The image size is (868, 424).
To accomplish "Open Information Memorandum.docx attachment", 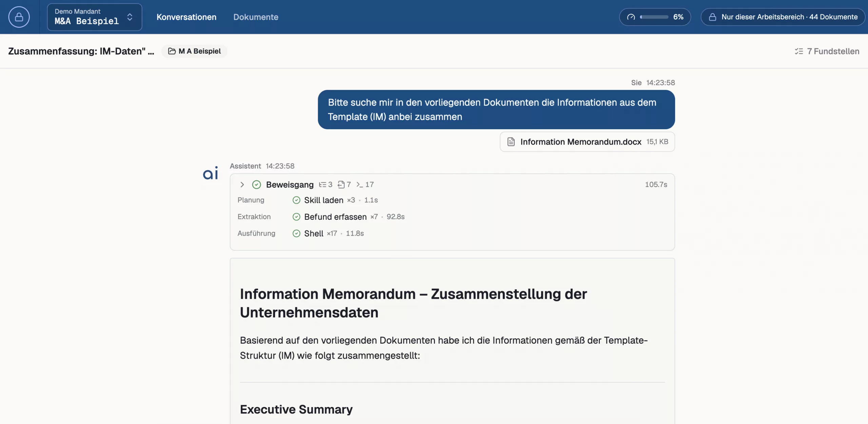I will click(x=587, y=142).
